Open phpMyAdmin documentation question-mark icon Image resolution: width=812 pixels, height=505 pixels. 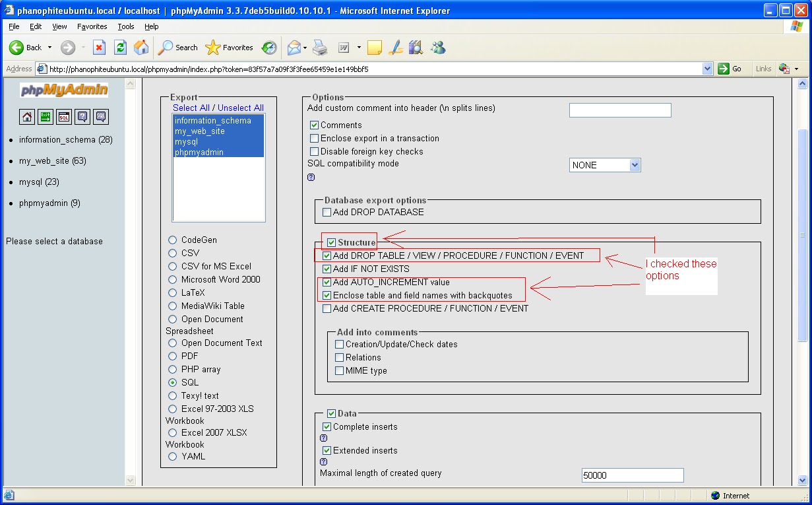82,117
